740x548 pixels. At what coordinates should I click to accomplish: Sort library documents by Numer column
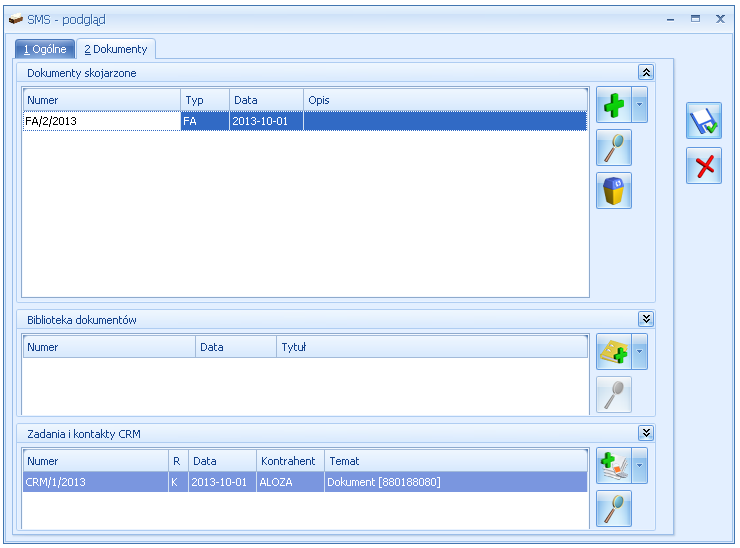(109, 347)
